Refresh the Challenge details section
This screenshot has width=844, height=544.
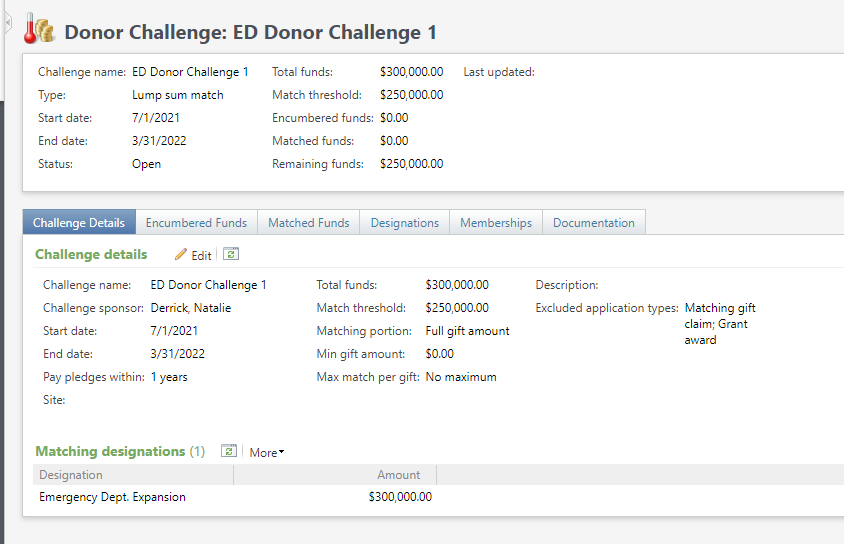pos(230,254)
